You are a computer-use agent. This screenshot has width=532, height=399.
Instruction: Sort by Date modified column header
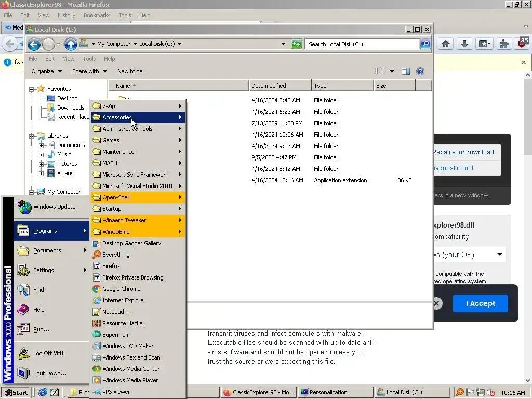(280, 86)
